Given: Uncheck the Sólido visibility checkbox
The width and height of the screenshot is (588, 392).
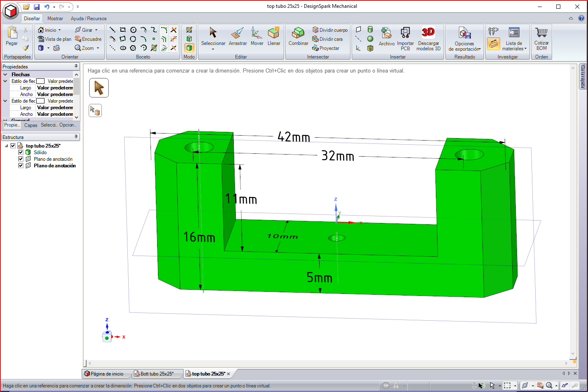Looking at the screenshot, I should pyautogui.click(x=21, y=153).
